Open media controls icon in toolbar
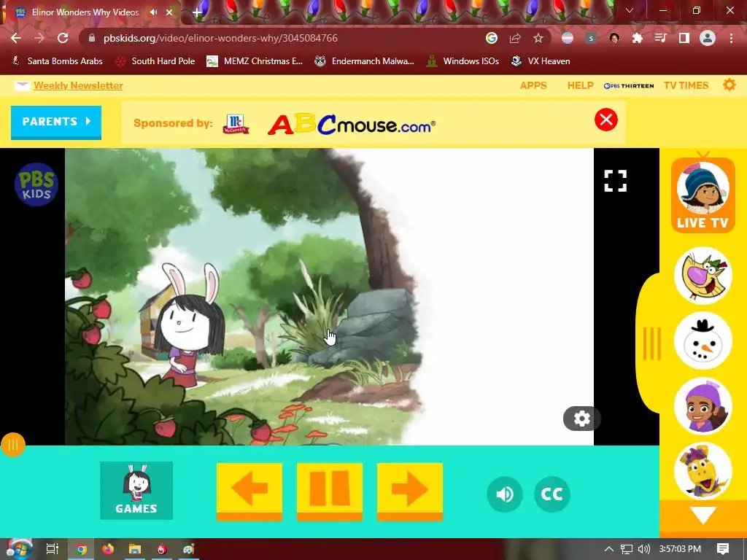The image size is (747, 560). tap(661, 38)
